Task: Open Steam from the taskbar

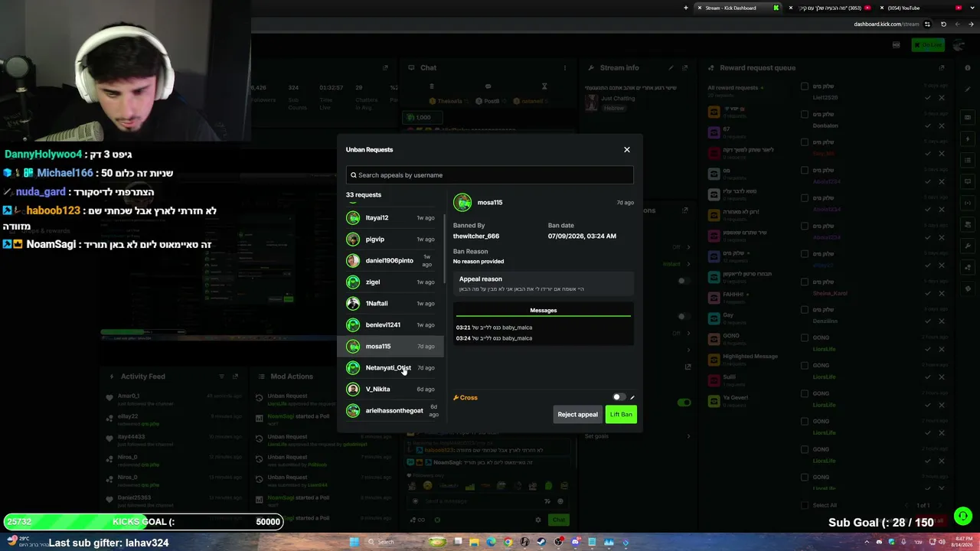Action: (541, 543)
